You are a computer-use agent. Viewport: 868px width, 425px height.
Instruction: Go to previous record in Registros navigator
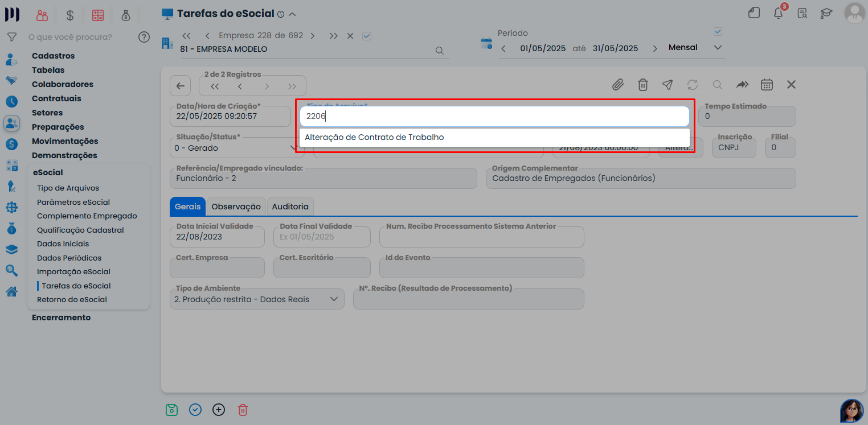click(x=240, y=86)
